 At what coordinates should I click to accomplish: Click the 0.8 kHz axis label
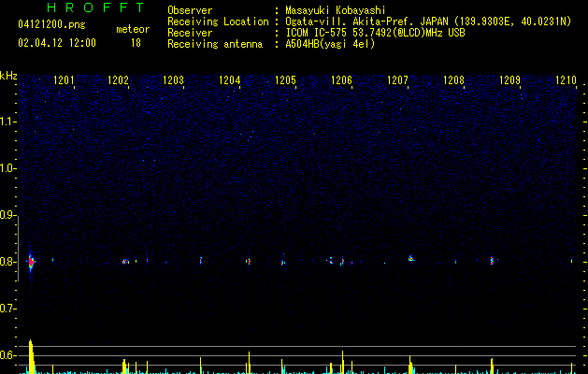coord(7,262)
